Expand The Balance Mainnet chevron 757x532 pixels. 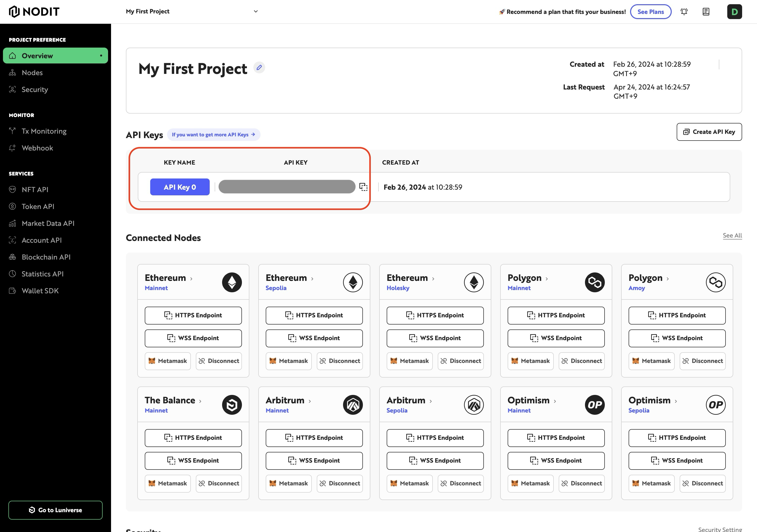(200, 401)
